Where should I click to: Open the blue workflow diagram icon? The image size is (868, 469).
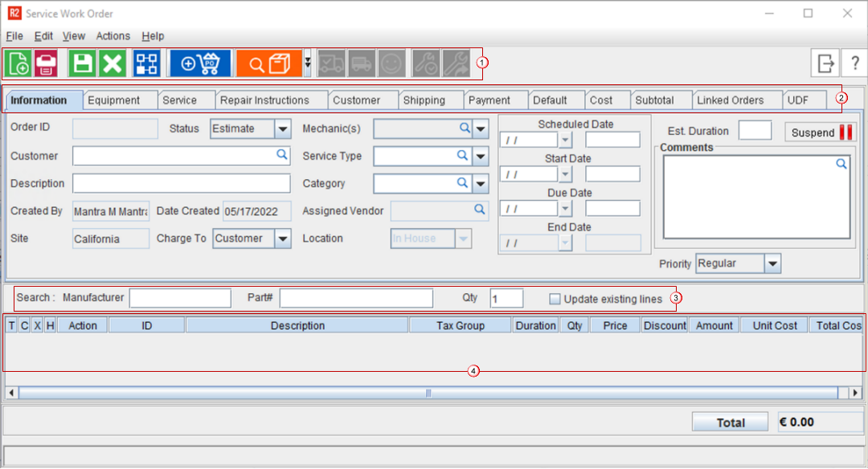147,63
